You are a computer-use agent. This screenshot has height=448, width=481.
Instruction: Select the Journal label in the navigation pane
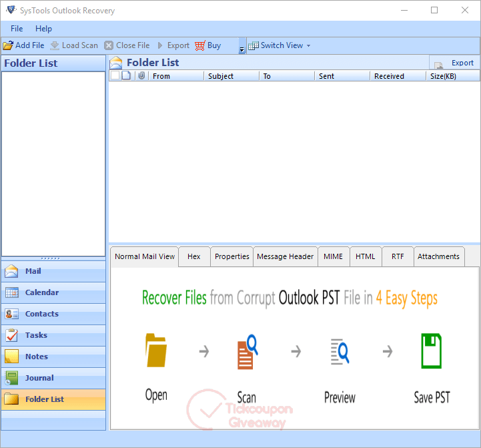(x=39, y=378)
